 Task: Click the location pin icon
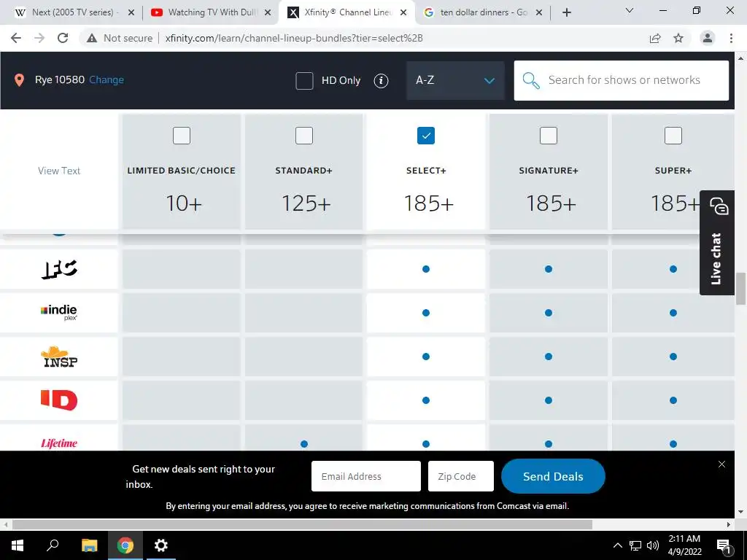coord(19,80)
